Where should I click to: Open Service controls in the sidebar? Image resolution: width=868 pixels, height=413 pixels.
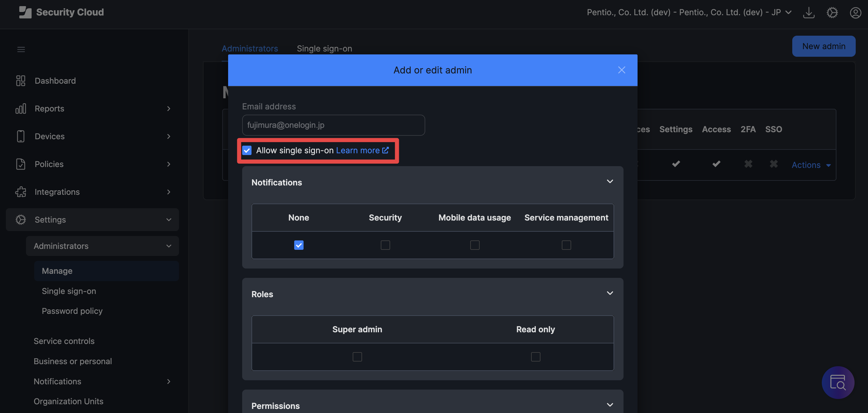point(64,341)
